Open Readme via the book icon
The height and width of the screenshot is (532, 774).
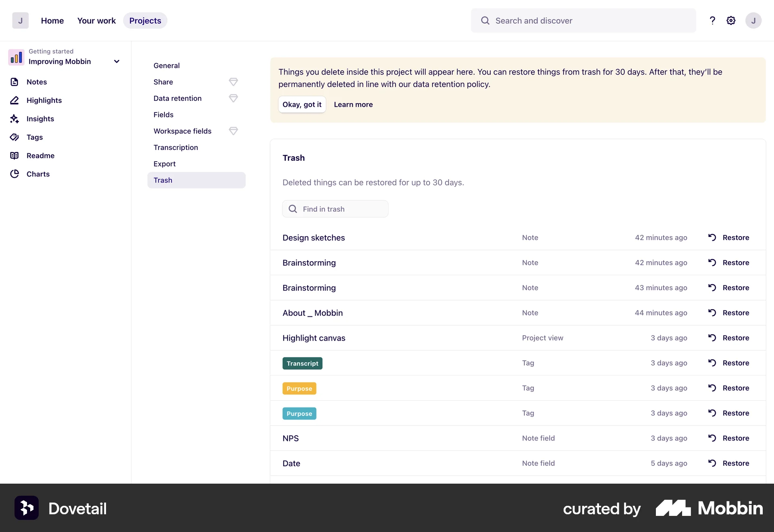point(15,156)
